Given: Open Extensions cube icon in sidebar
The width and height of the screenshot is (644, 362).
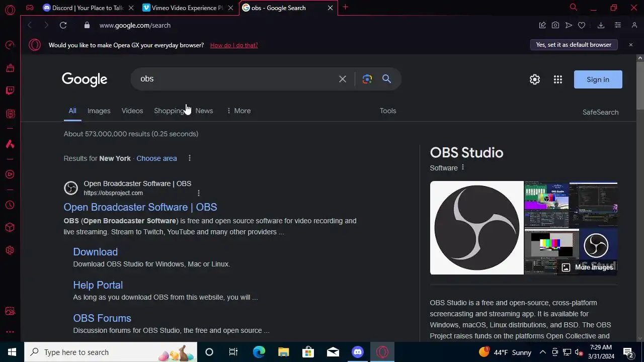Looking at the screenshot, I should pyautogui.click(x=10, y=227).
